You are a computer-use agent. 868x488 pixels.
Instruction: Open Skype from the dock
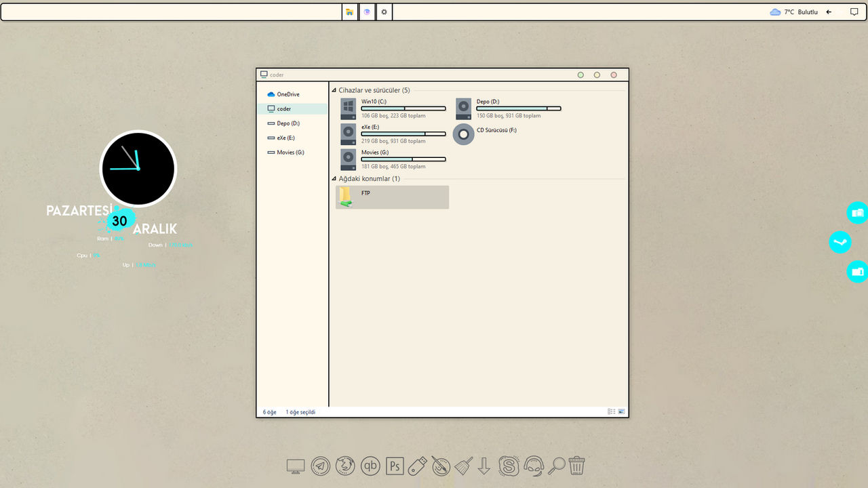pos(509,466)
